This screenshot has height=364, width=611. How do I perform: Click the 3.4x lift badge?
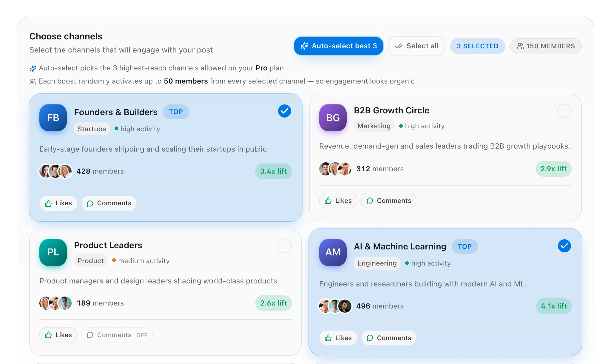click(273, 171)
